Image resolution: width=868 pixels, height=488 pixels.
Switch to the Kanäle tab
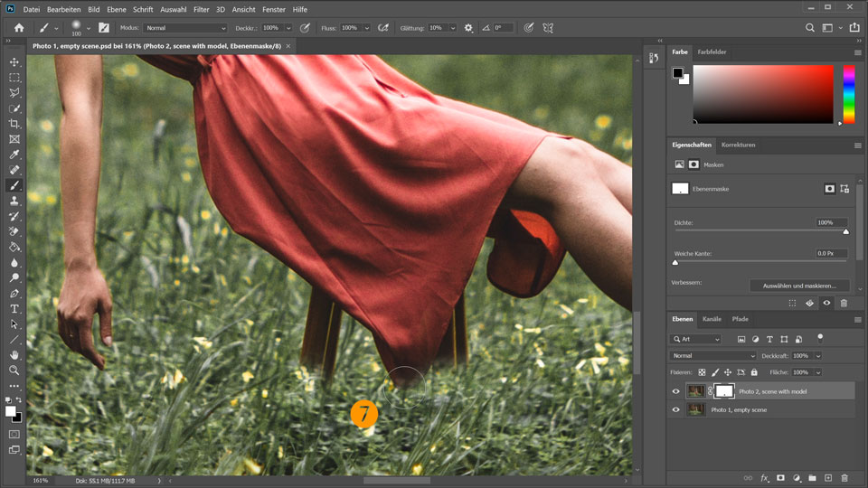pyautogui.click(x=712, y=319)
